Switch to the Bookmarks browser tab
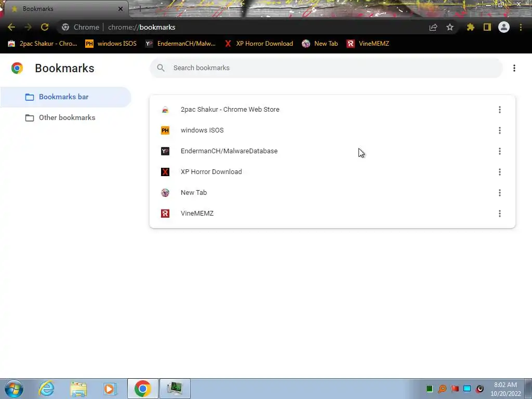The height and width of the screenshot is (399, 532). 67,9
